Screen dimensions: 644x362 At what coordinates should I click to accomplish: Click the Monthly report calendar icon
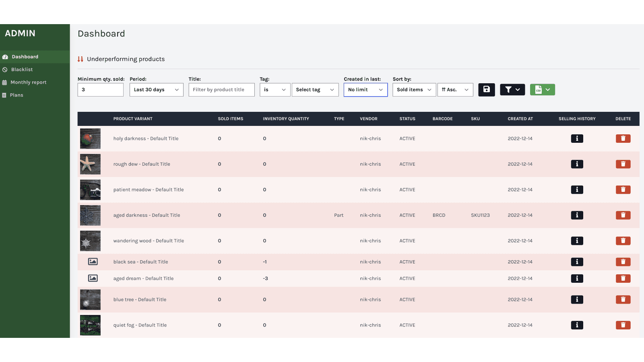click(5, 82)
